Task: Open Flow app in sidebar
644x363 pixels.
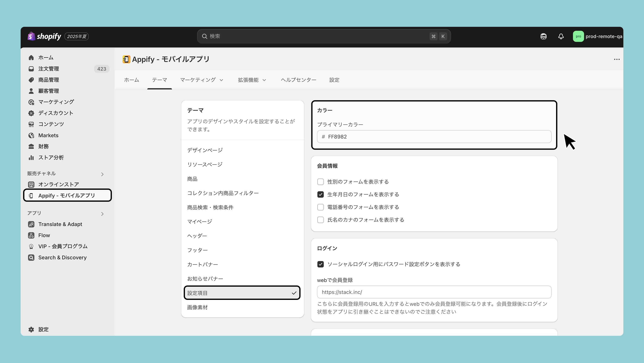Action: pos(44,235)
